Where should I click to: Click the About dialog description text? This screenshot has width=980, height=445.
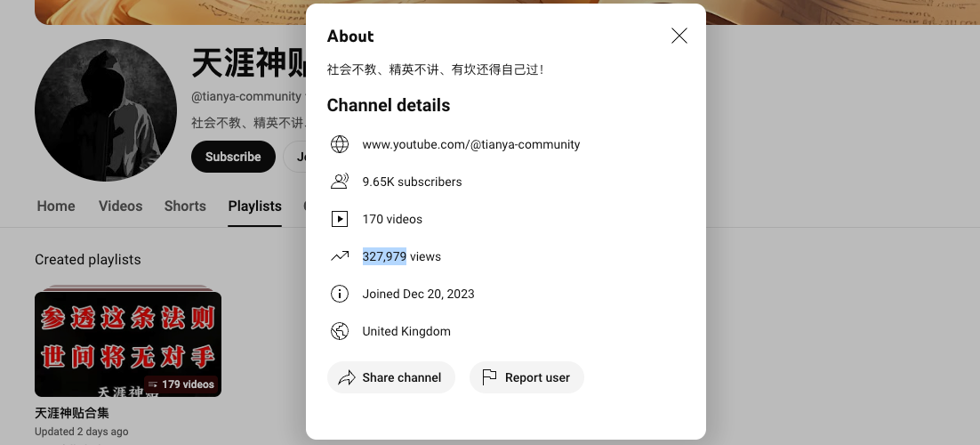click(436, 69)
